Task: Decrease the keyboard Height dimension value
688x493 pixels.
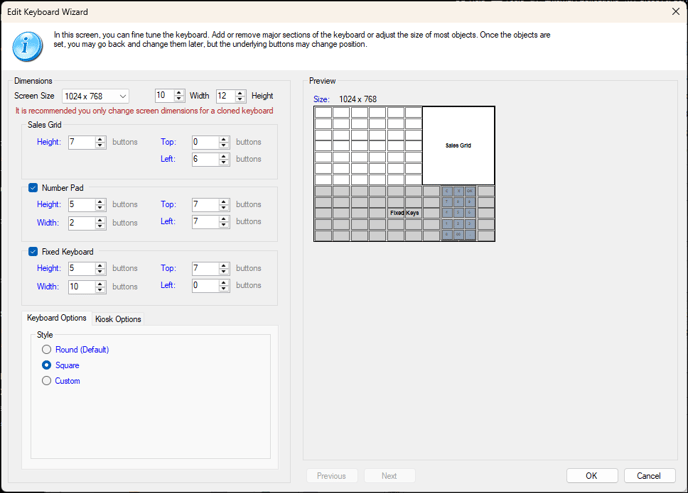Action: point(241,100)
